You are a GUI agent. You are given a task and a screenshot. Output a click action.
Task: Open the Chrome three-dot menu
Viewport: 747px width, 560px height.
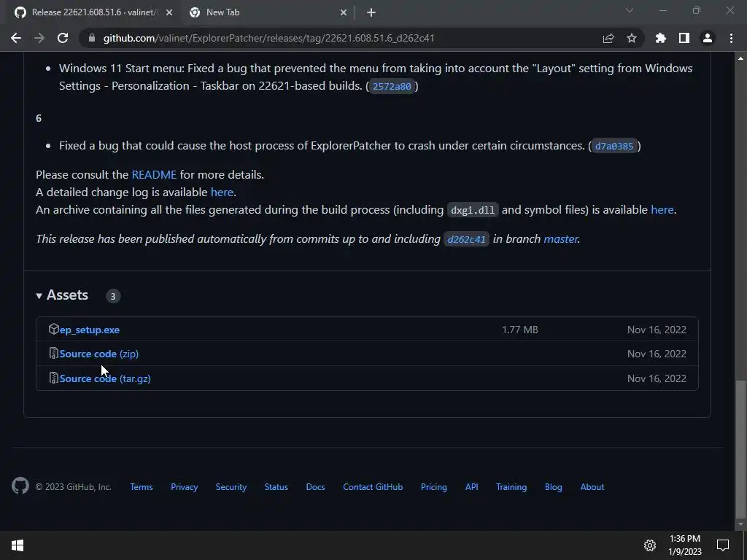[731, 38]
